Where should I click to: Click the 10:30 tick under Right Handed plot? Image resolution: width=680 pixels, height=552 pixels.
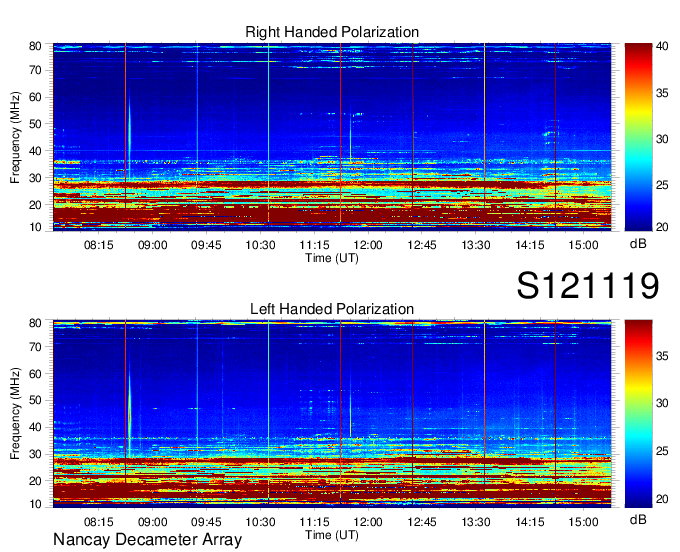click(260, 245)
